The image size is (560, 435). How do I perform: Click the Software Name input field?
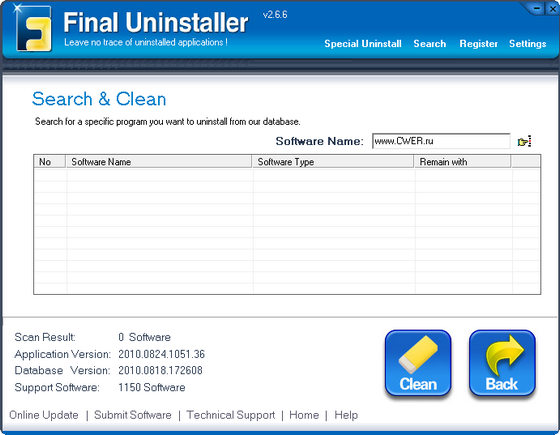tap(441, 141)
